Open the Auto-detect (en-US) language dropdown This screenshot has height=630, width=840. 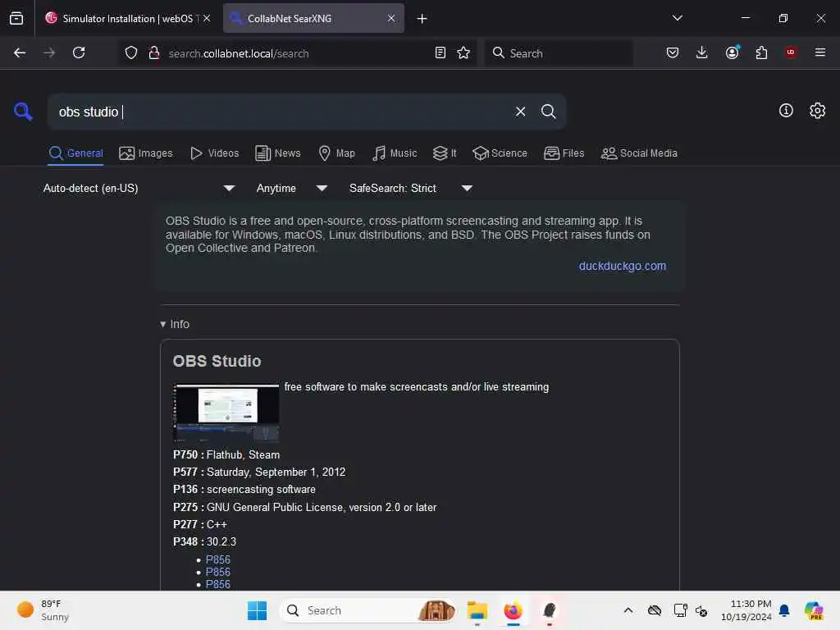coord(139,189)
